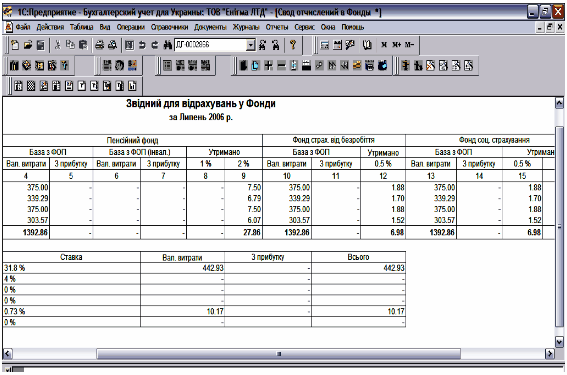Open the Файл menu
Viewport: 567px width, 375px height.
(22, 27)
